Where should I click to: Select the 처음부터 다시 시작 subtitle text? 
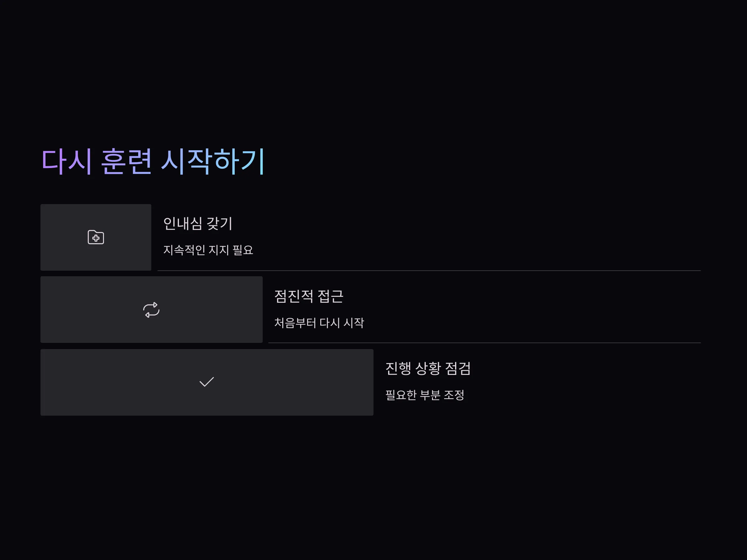[319, 323]
